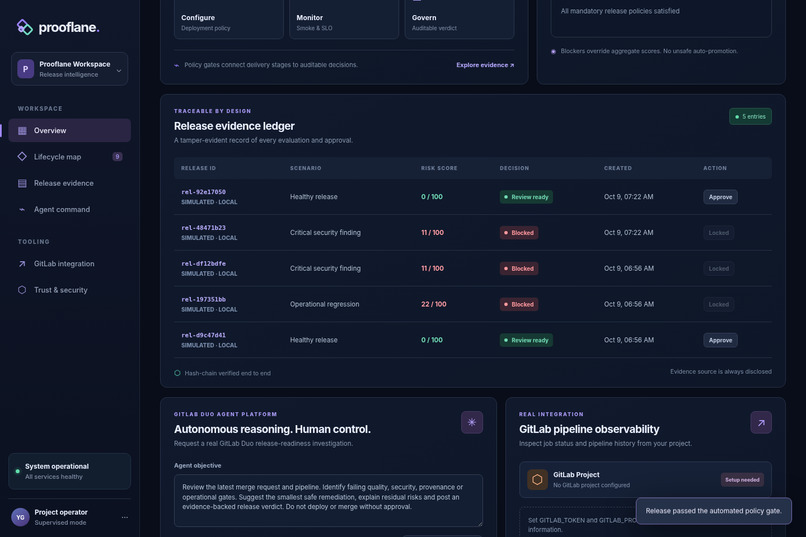Approve release rel-d9c47d41
The height and width of the screenshot is (537, 806).
720,340
